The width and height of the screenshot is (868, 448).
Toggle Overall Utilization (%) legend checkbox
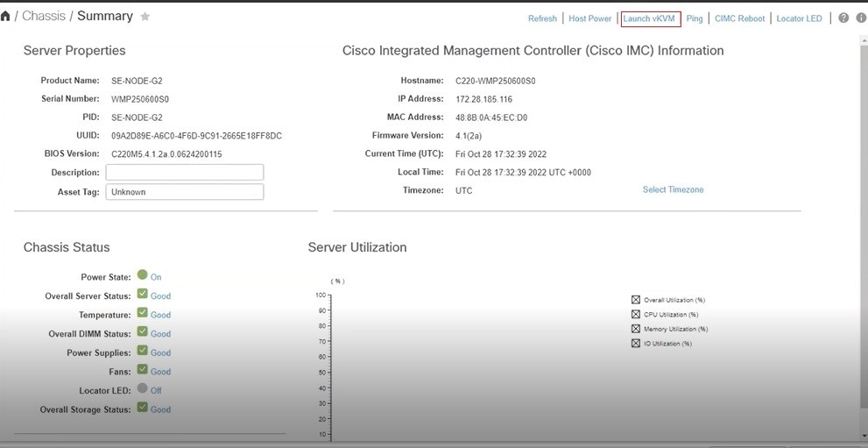tap(636, 300)
